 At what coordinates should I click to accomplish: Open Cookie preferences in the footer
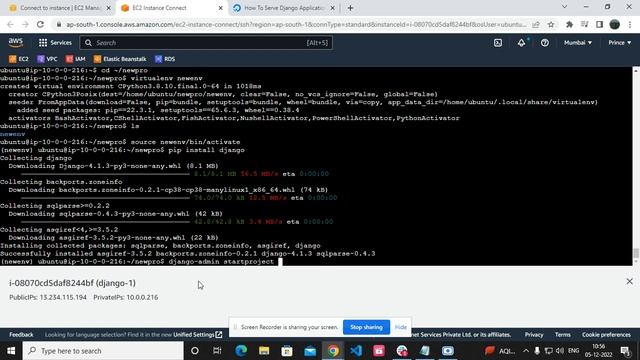(606, 335)
